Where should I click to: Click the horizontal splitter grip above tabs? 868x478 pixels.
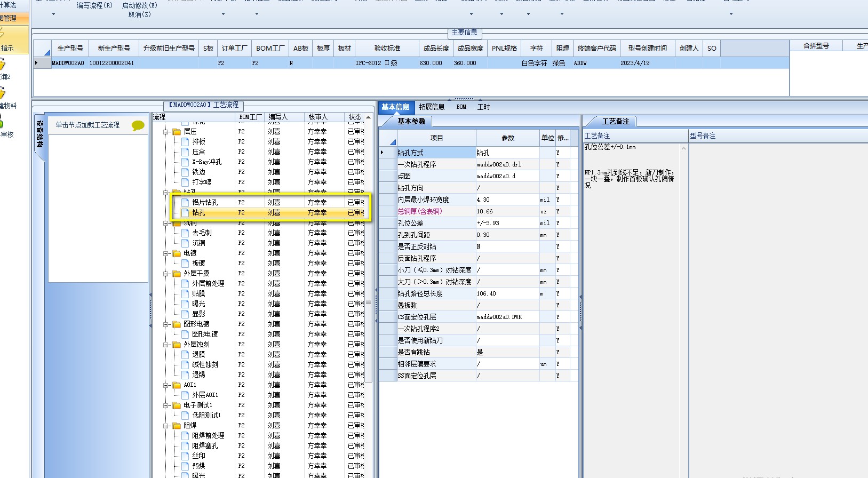(x=464, y=99)
